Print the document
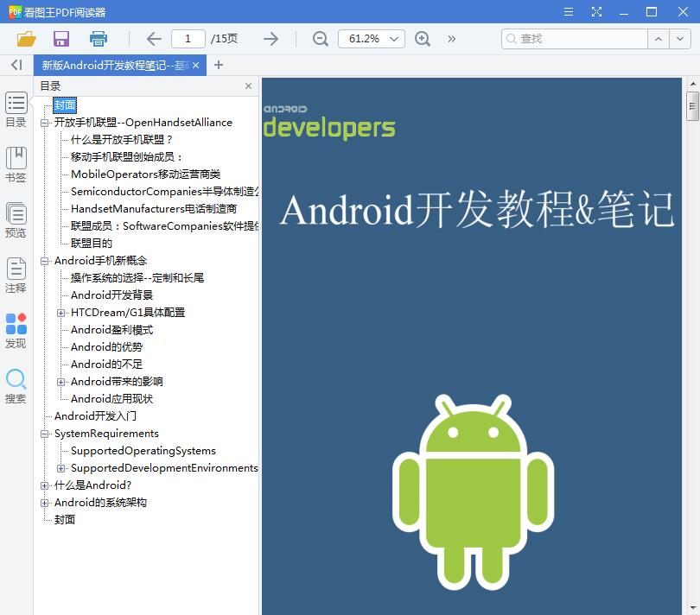This screenshot has width=700, height=615. (99, 38)
